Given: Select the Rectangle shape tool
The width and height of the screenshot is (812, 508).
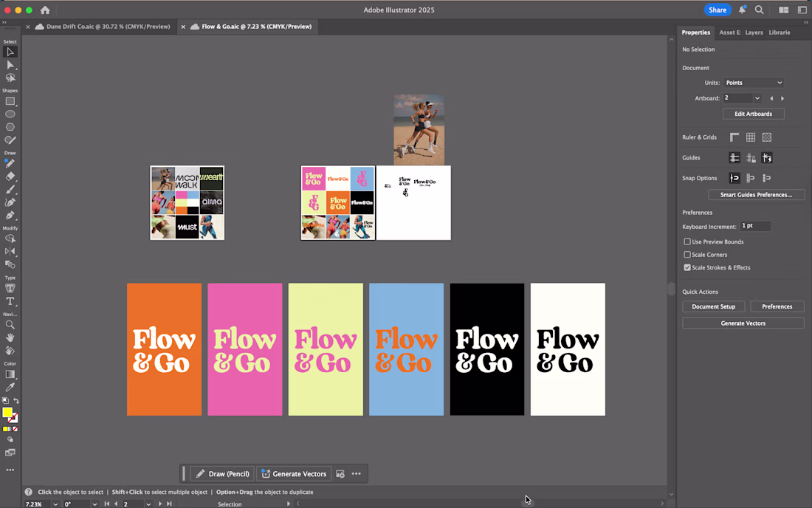Looking at the screenshot, I should (10, 101).
